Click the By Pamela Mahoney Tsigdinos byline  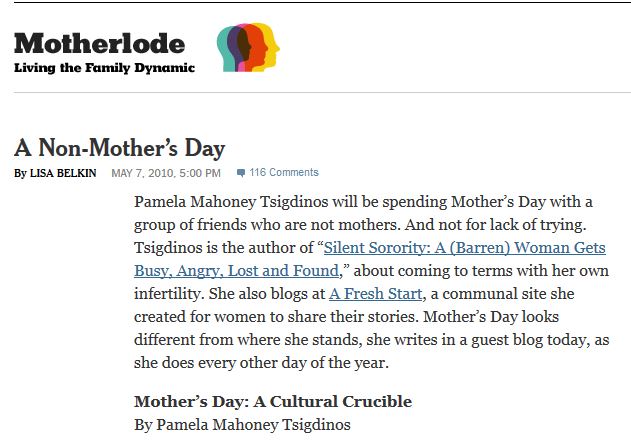point(242,425)
